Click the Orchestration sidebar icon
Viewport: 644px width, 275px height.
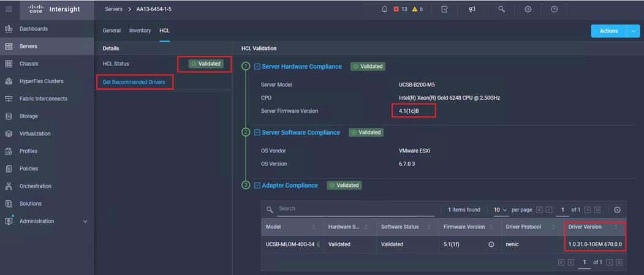point(8,186)
